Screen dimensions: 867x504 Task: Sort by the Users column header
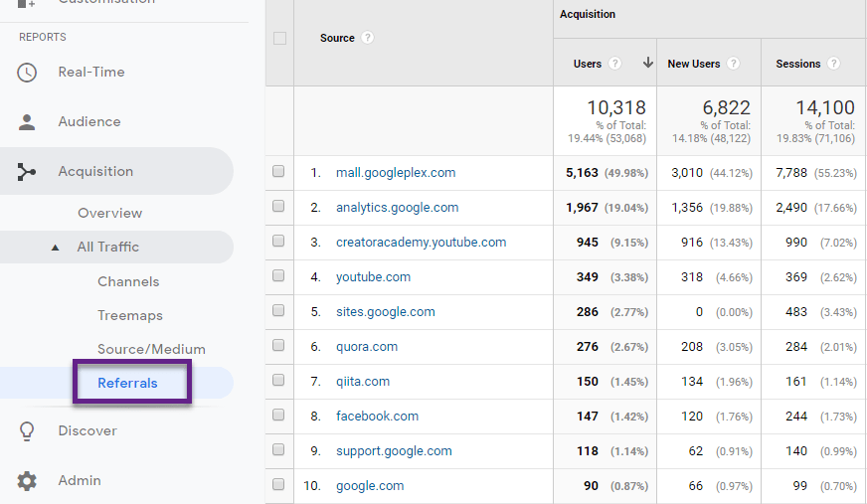588,64
